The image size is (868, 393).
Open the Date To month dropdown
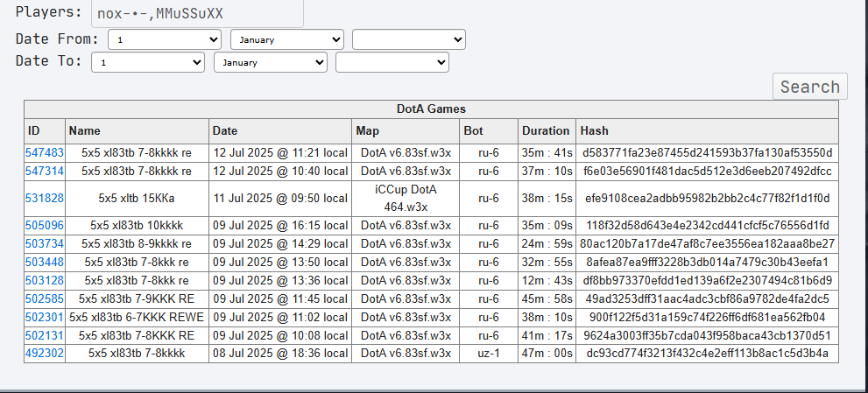[x=271, y=62]
